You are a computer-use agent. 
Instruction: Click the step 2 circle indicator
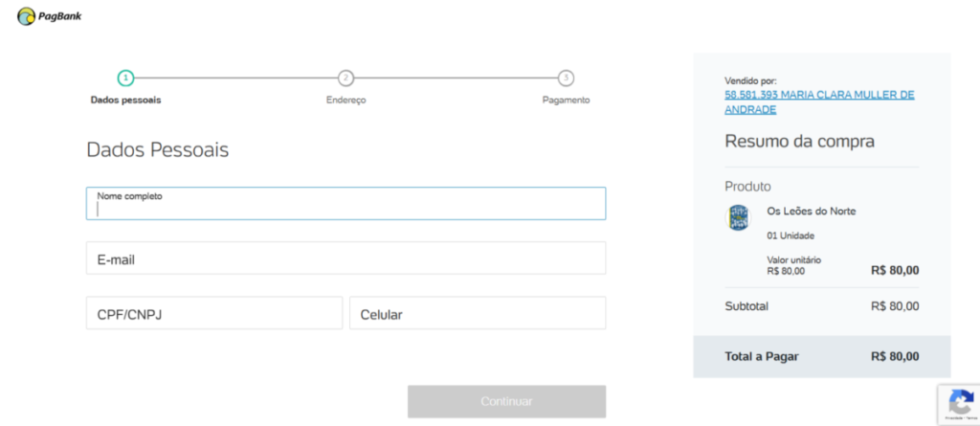[x=345, y=78]
